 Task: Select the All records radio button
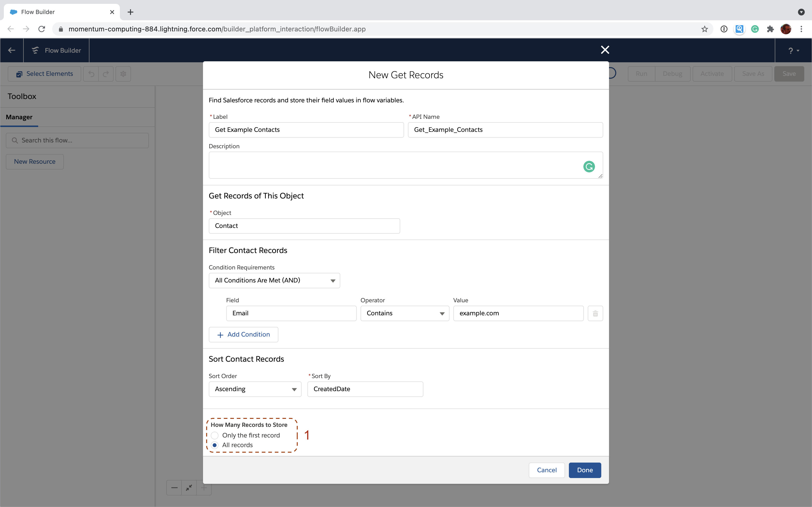pyautogui.click(x=215, y=445)
